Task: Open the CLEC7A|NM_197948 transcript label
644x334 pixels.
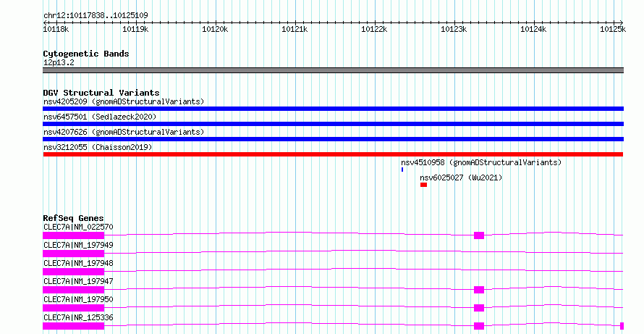Action: 78,263
